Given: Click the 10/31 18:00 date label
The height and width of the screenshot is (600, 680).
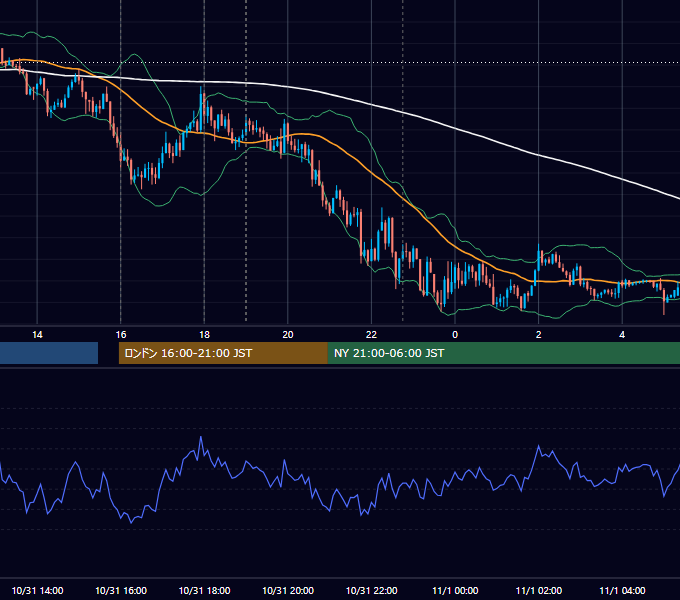Looking at the screenshot, I should coord(204,590).
